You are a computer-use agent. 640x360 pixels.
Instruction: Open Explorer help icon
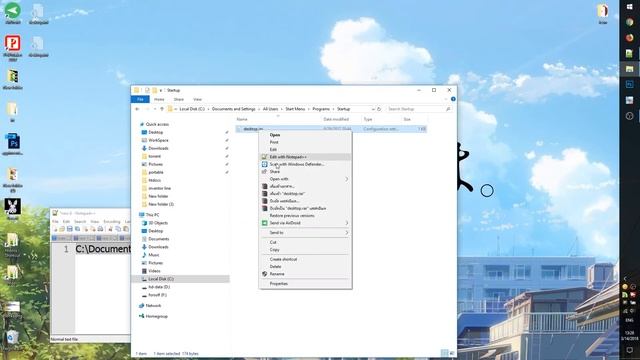[453, 99]
